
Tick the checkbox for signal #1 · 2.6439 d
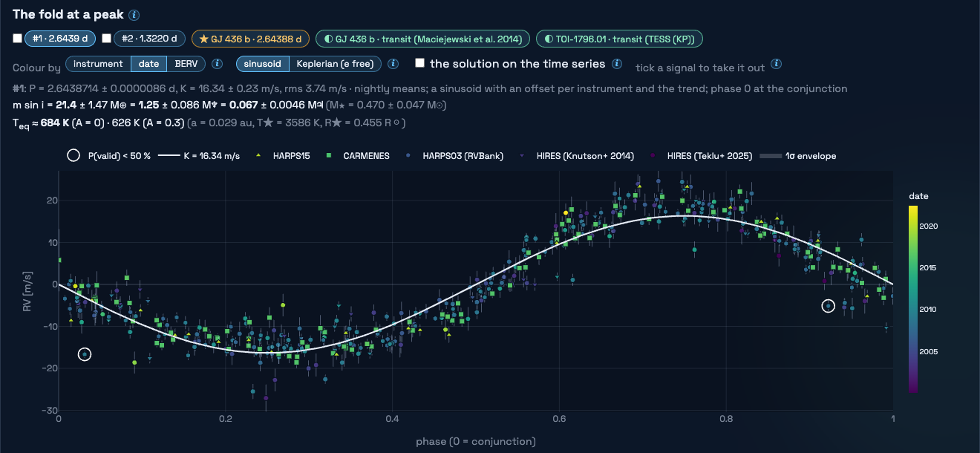pyautogui.click(x=17, y=38)
